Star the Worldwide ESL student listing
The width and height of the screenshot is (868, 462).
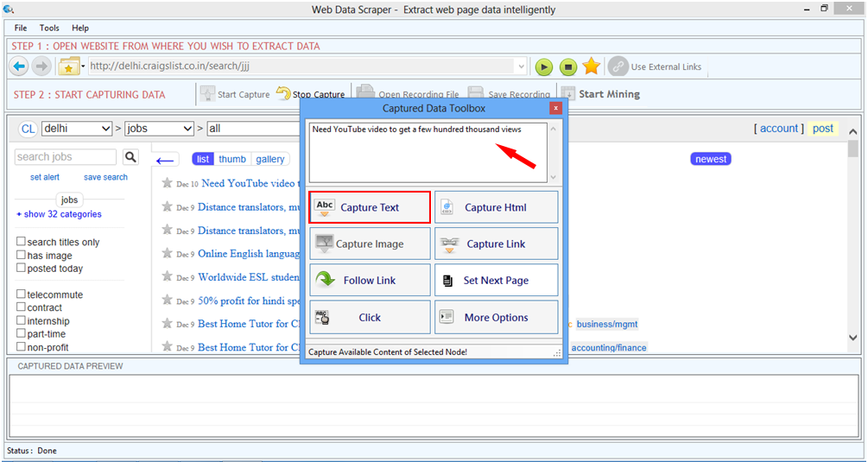point(168,276)
